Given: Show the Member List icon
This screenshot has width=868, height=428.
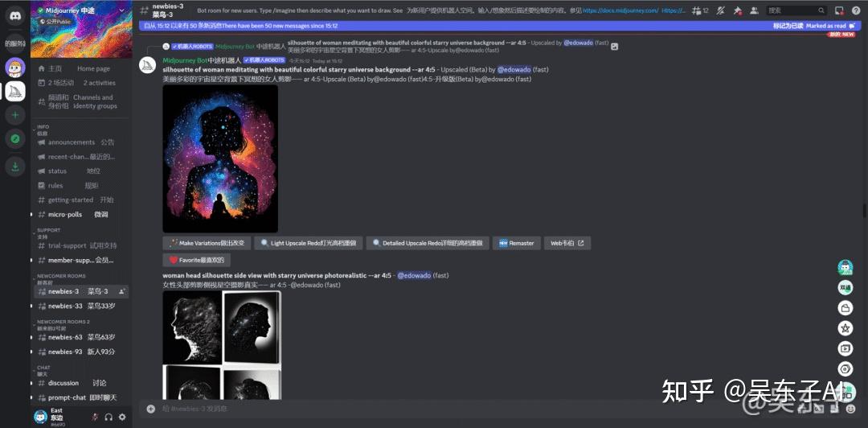Looking at the screenshot, I should pyautogui.click(x=754, y=10).
